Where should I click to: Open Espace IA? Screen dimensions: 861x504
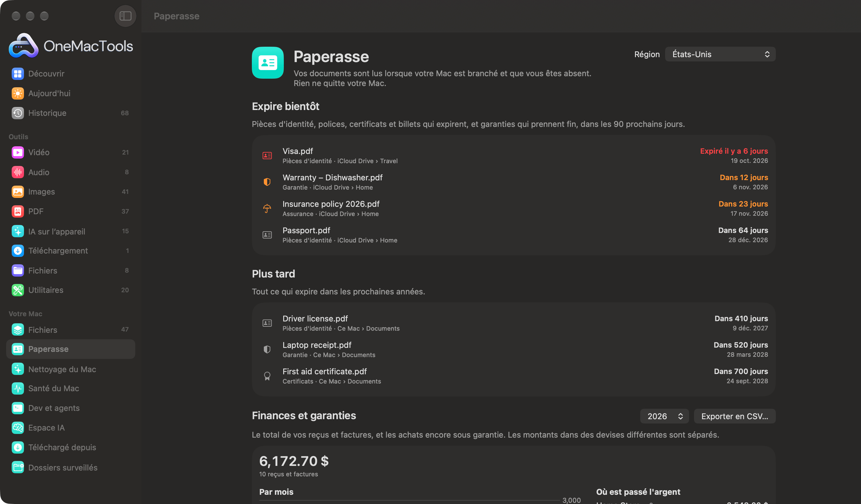pyautogui.click(x=70, y=427)
